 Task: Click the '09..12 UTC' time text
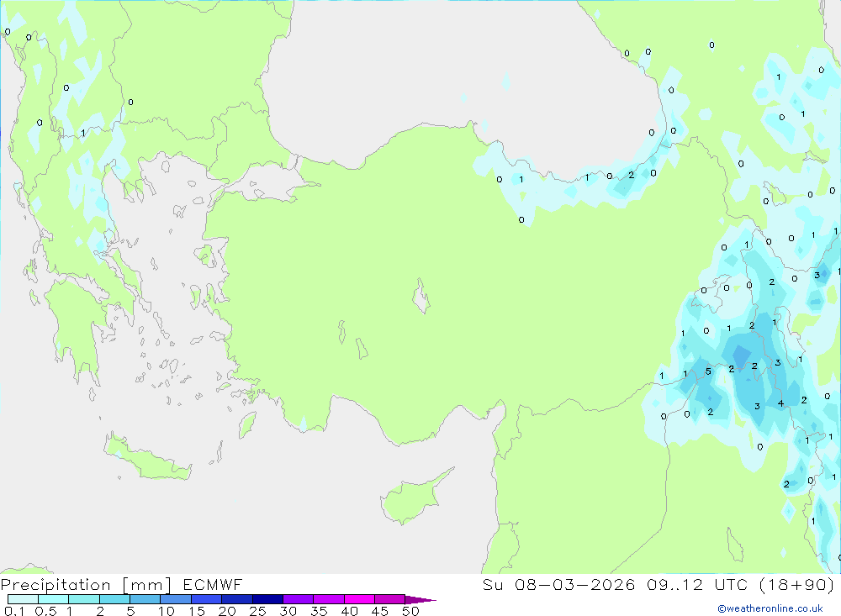tap(697, 585)
